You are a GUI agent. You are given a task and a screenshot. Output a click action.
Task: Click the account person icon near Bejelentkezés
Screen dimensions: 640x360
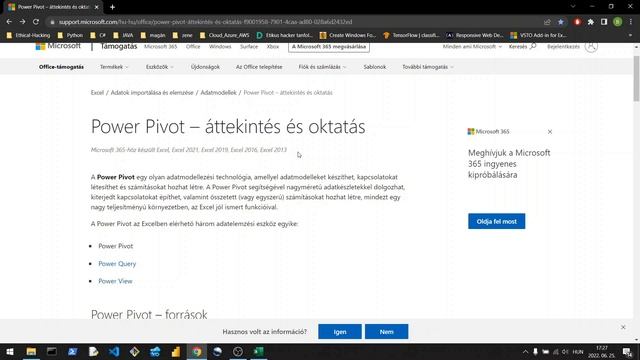point(591,46)
